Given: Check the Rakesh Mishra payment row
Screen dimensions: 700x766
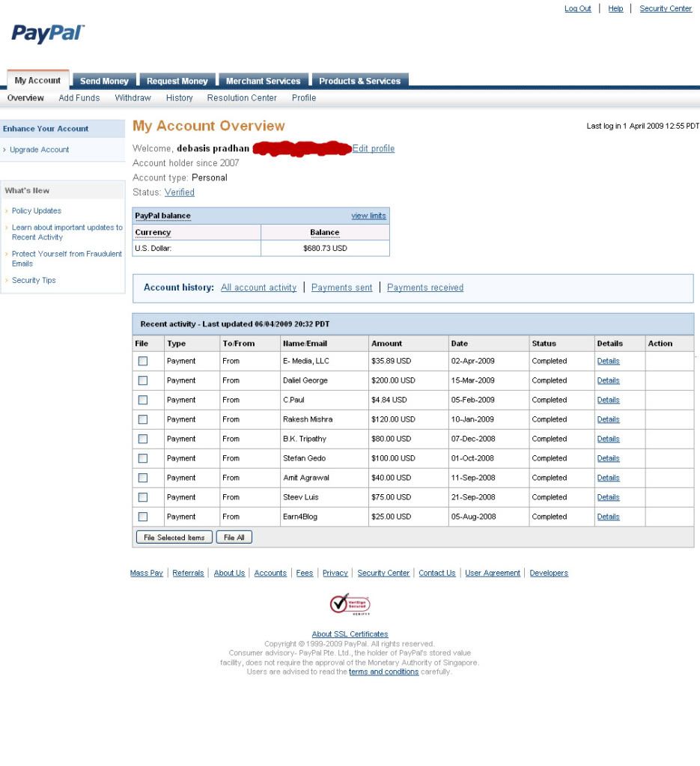Looking at the screenshot, I should pos(143,419).
